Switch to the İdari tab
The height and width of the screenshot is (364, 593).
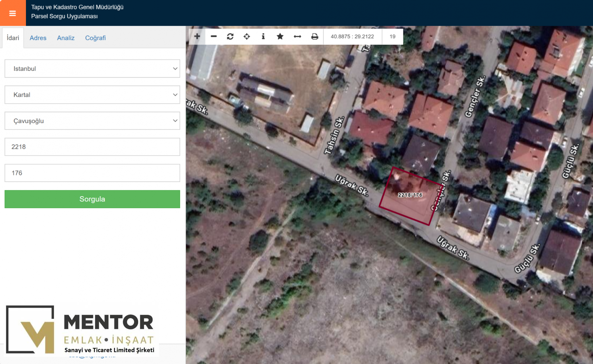(x=13, y=38)
